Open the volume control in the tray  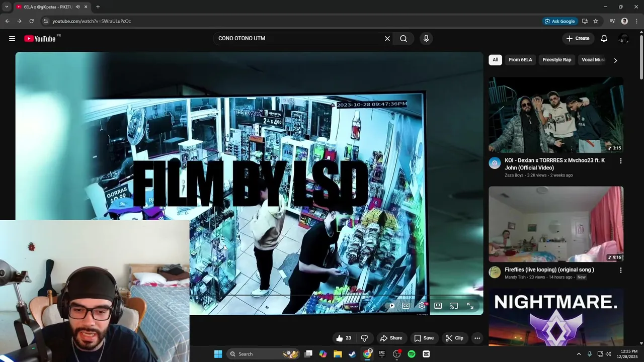(x=609, y=354)
